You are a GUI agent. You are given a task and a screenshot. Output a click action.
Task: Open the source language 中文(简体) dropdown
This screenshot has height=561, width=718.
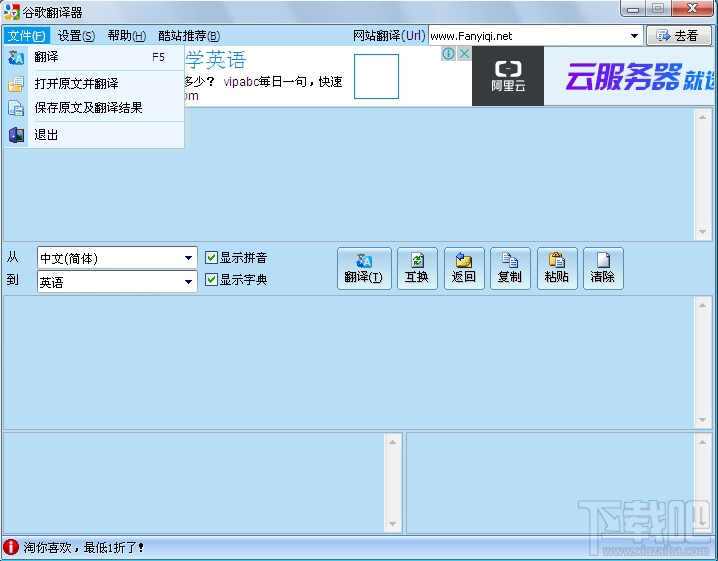[117, 258]
